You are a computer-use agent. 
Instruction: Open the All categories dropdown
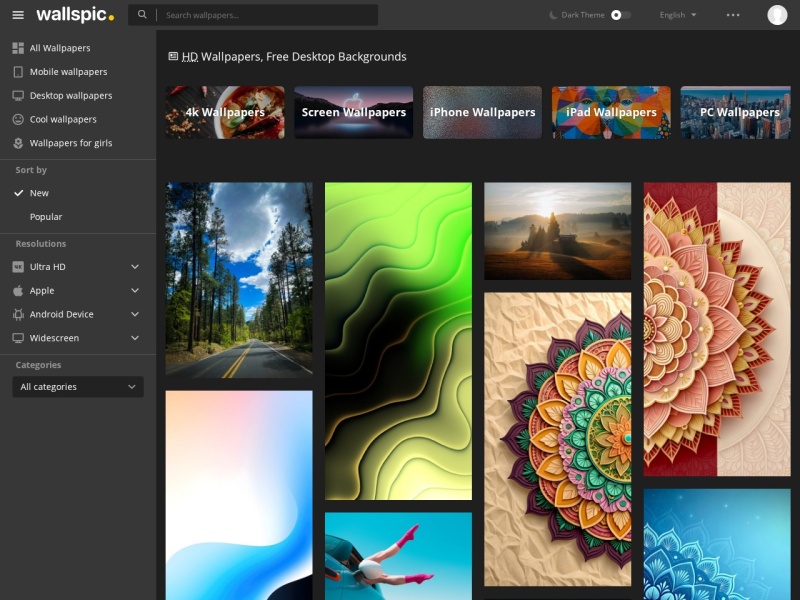tap(78, 387)
